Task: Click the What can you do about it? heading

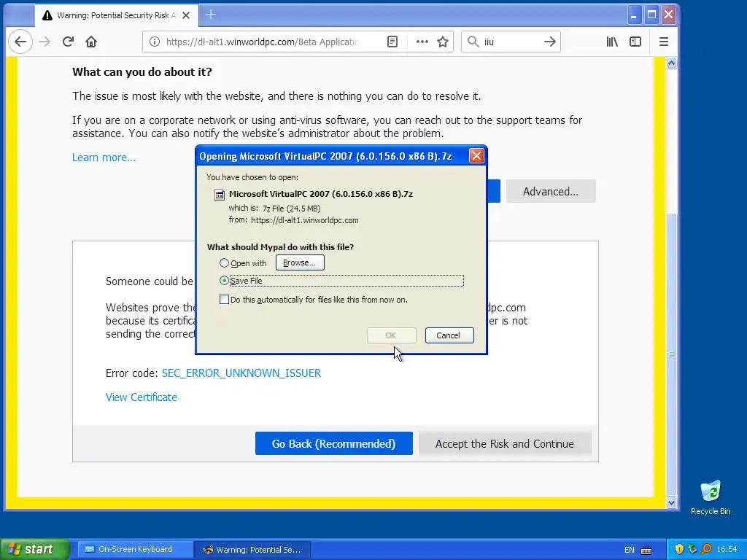Action: pos(142,72)
